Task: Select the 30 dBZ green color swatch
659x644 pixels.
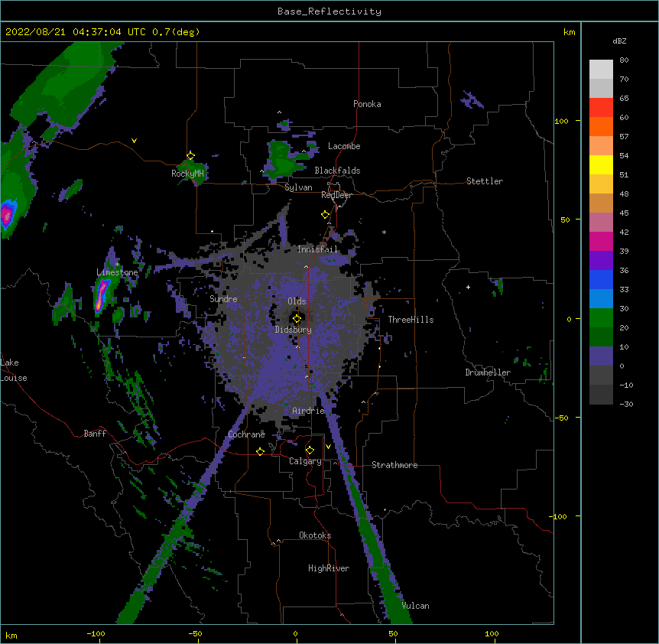Action: 601,318
